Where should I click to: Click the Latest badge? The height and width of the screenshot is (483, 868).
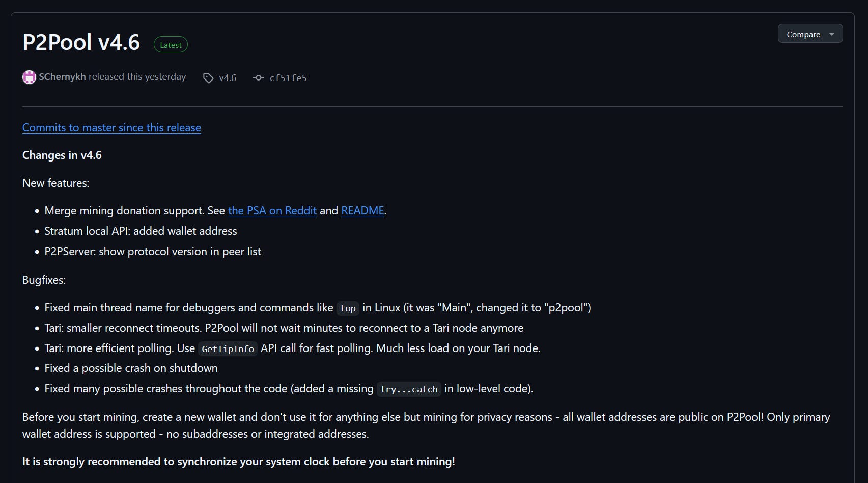[x=171, y=45]
